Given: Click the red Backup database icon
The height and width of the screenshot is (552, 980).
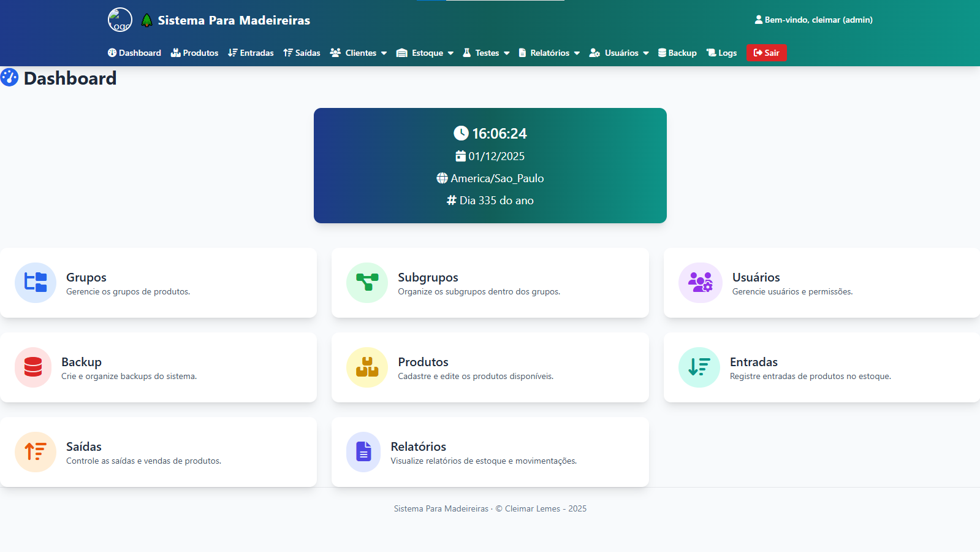Looking at the screenshot, I should point(33,367).
